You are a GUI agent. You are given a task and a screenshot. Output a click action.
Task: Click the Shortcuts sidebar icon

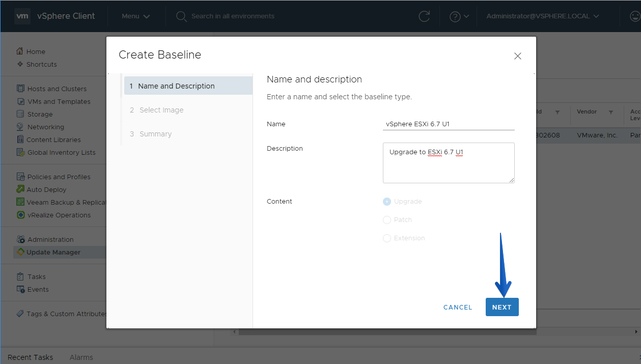(20, 64)
